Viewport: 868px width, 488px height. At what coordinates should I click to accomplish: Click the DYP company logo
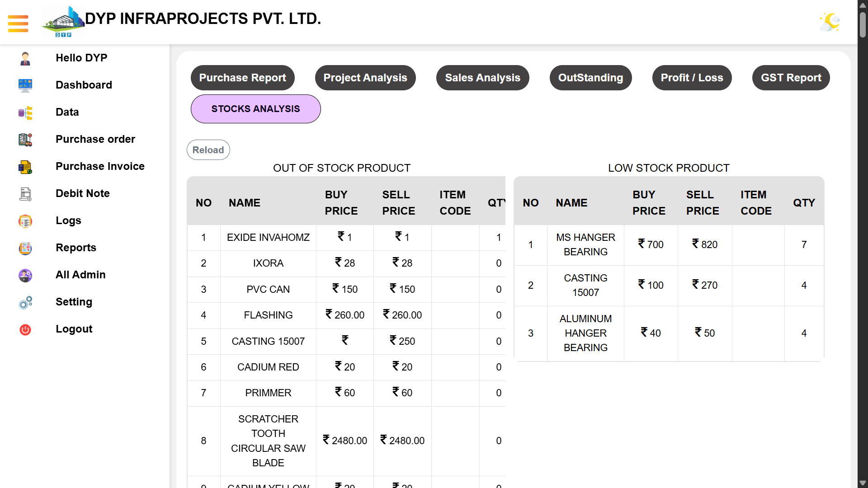click(63, 22)
